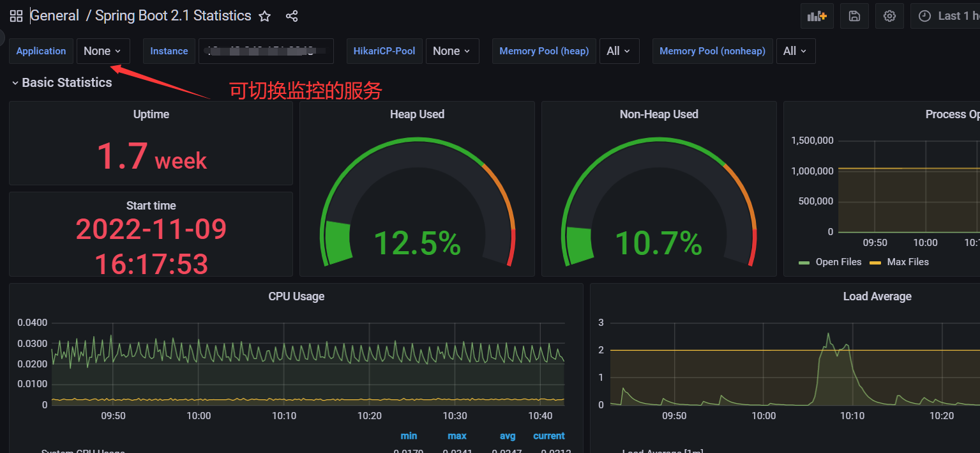Open the Start time panel title menu
The image size is (980, 453).
point(151,206)
